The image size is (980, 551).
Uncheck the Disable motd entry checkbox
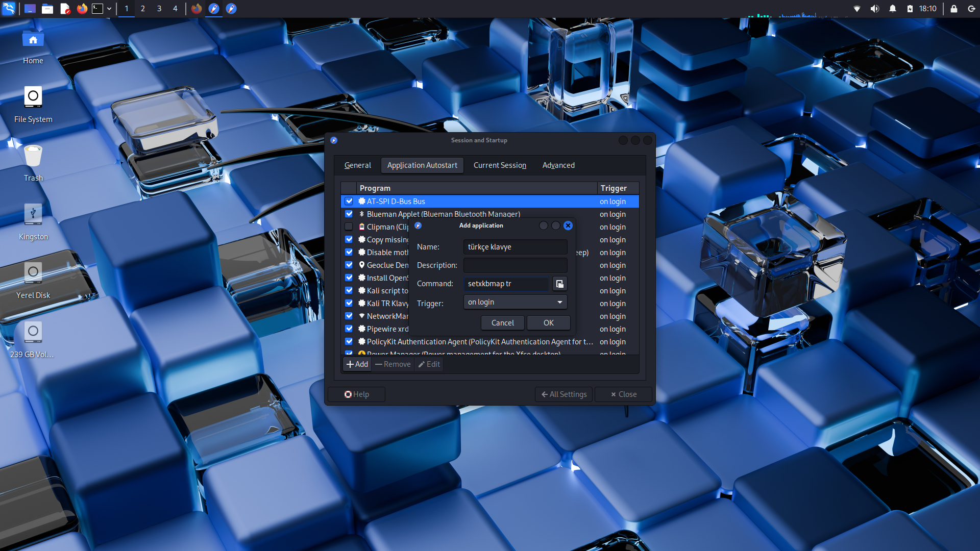pos(349,253)
